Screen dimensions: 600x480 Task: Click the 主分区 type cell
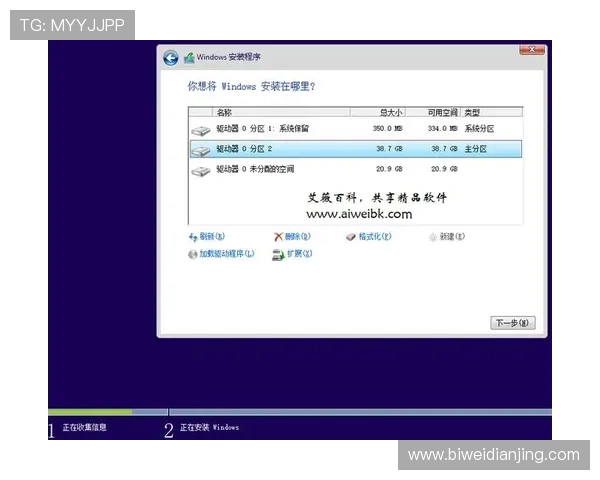coord(476,149)
